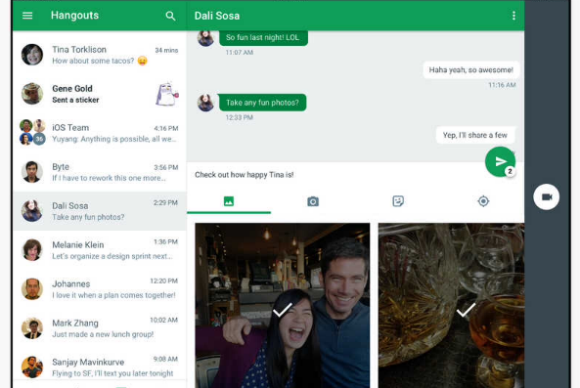580x388 pixels.
Task: Open the iOS Team group conversation
Action: coord(100,133)
